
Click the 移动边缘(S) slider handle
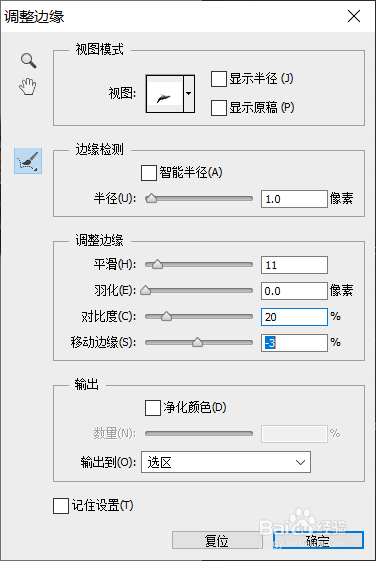[x=197, y=342]
